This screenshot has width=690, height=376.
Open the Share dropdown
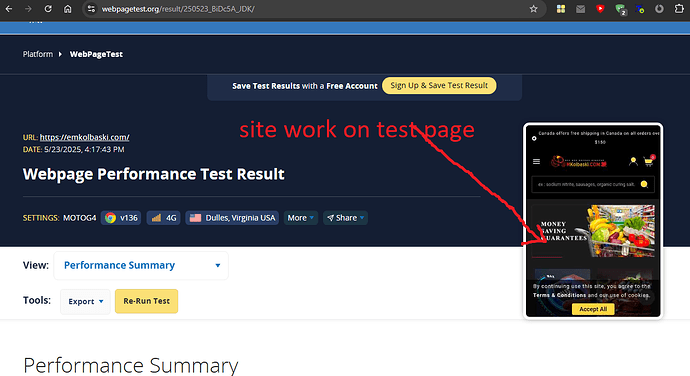tap(345, 218)
